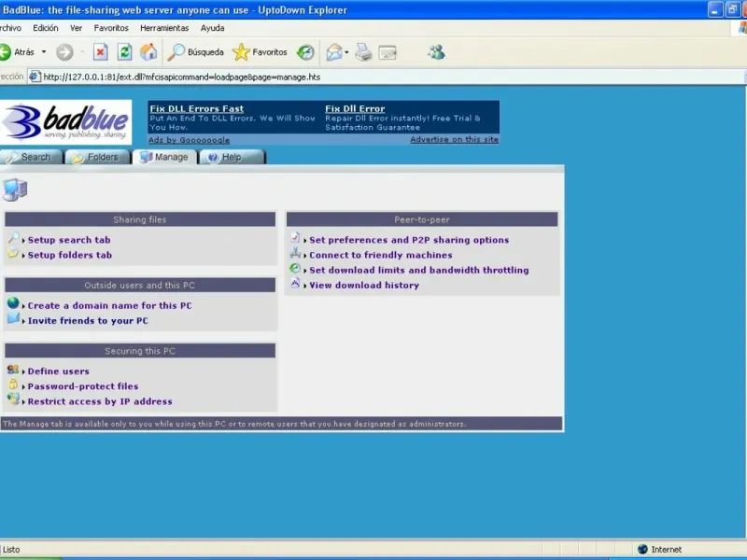
Task: Click the Mail envelope toolbar icon
Action: coord(334,52)
